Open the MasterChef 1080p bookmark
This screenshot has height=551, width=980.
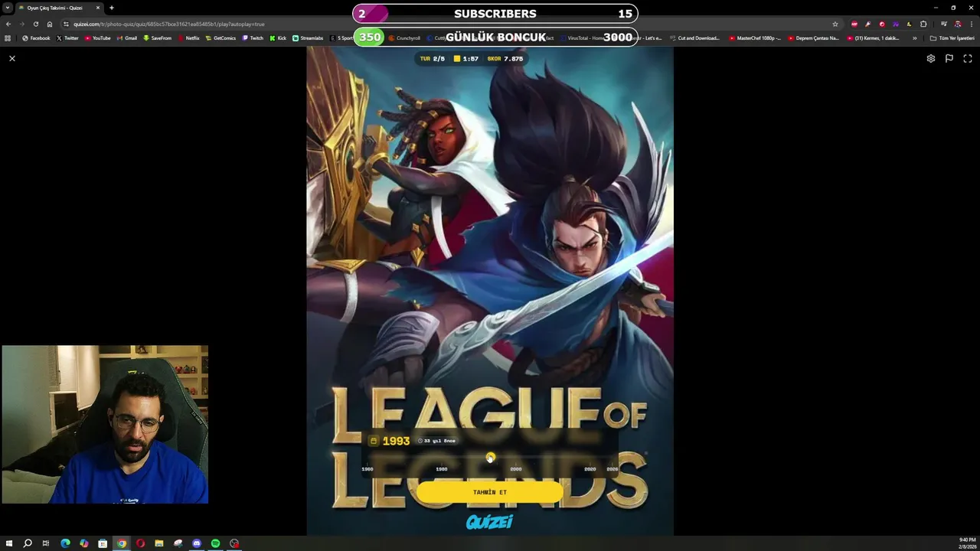755,38
